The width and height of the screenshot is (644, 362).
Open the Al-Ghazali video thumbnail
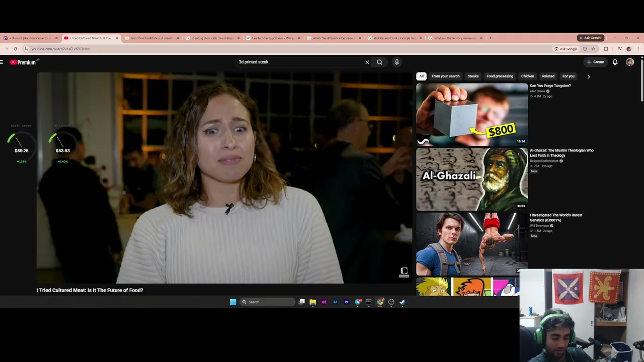(x=472, y=179)
